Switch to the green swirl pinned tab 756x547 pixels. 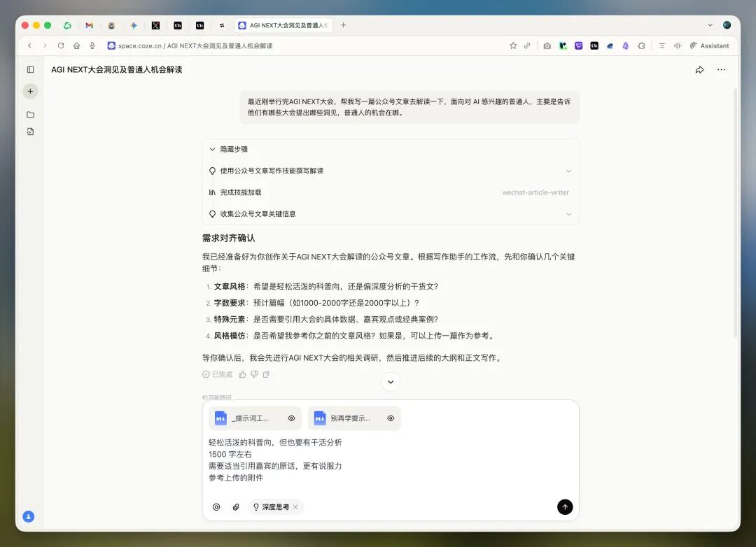67,26
